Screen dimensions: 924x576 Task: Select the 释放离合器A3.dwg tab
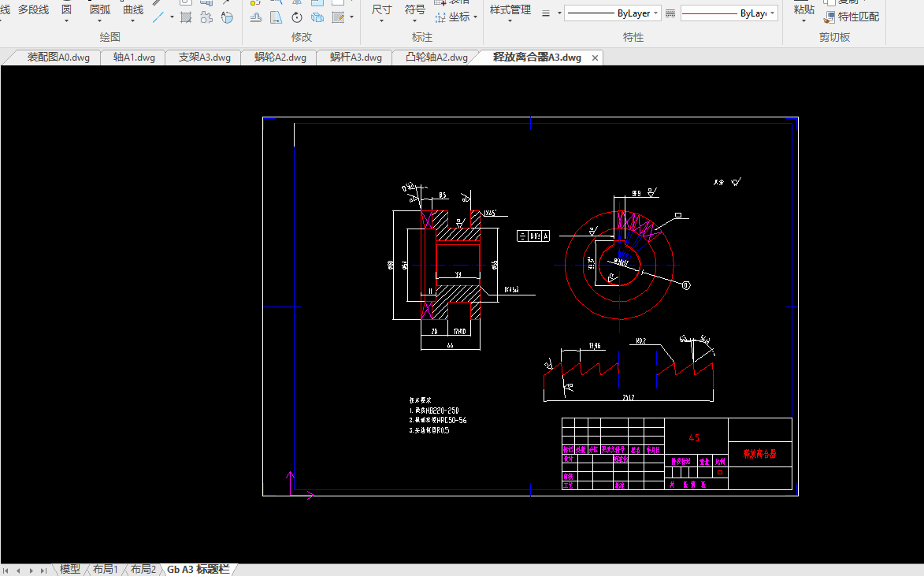(537, 58)
